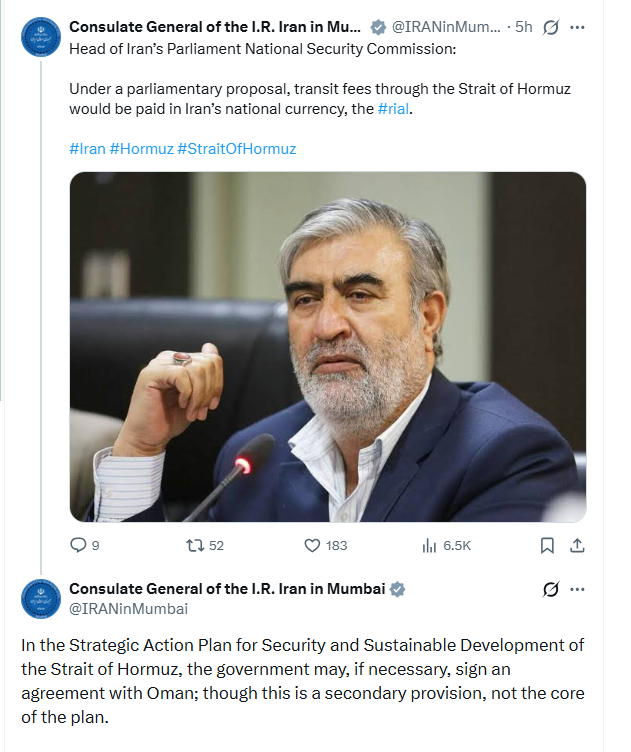Open more options on the top tweet

coord(577,28)
